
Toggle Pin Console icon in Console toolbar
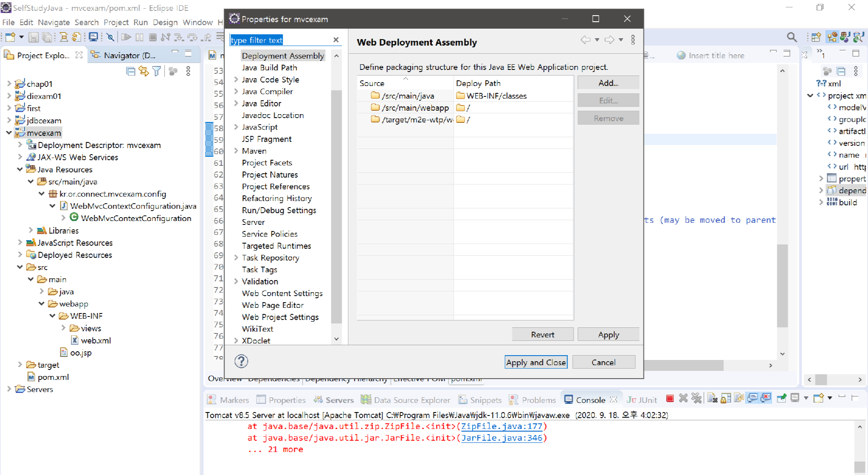pyautogui.click(x=782, y=399)
